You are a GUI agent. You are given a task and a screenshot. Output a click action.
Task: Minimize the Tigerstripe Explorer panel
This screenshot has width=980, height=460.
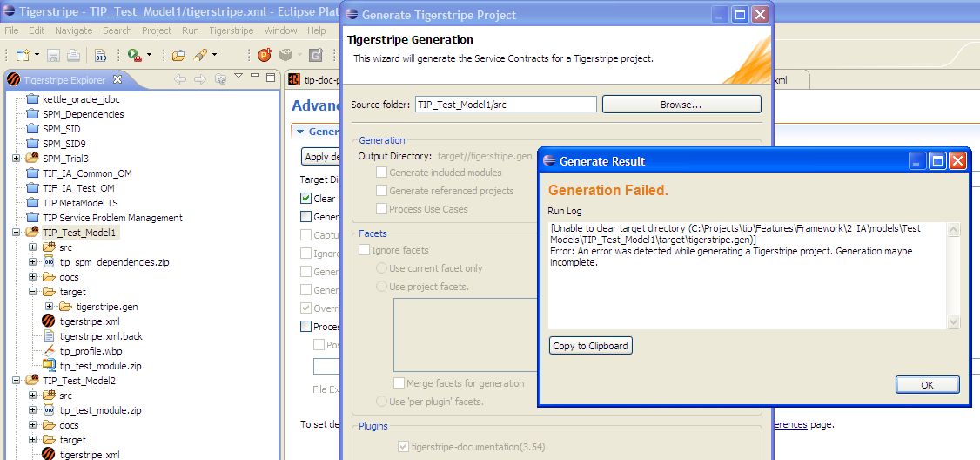click(254, 76)
